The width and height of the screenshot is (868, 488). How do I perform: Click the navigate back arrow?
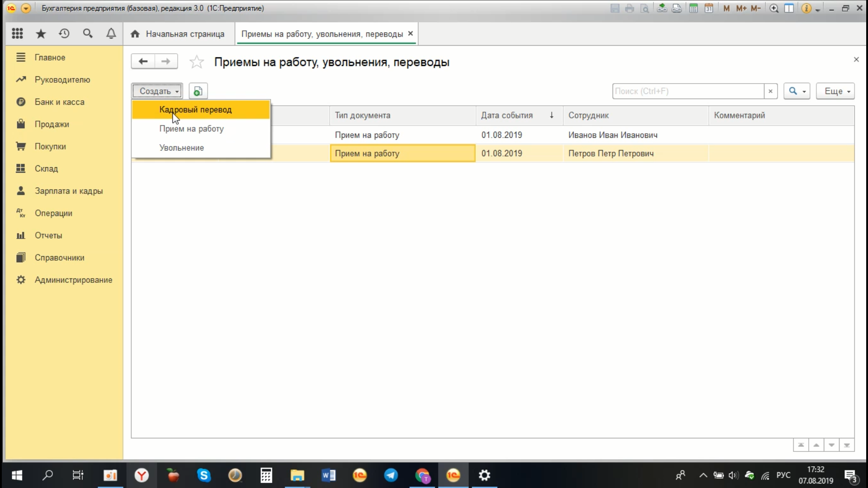coord(143,61)
